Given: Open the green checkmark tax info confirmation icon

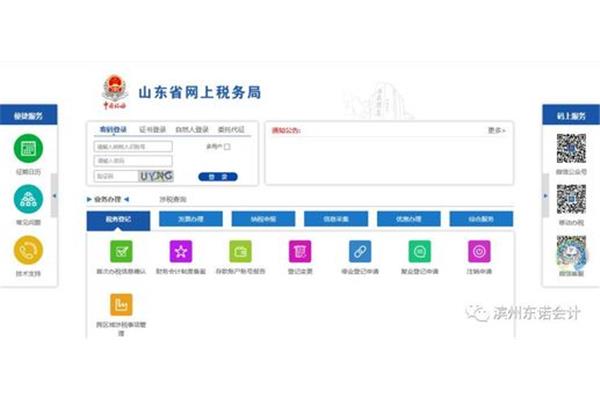Looking at the screenshot, I should click(121, 251).
